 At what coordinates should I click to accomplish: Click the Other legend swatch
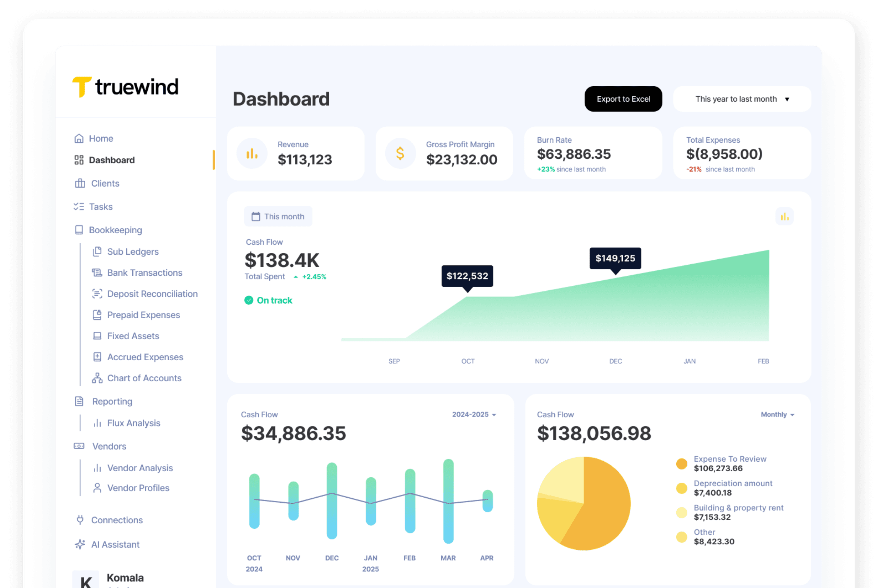pyautogui.click(x=681, y=537)
